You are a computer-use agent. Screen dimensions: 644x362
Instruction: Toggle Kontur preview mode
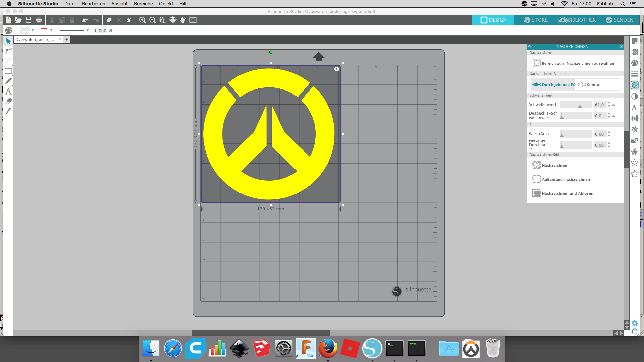[x=597, y=85]
